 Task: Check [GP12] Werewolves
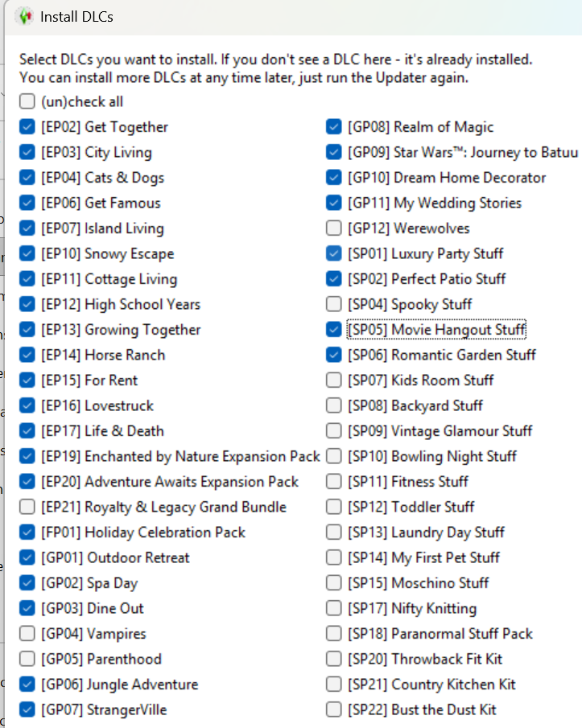click(333, 228)
